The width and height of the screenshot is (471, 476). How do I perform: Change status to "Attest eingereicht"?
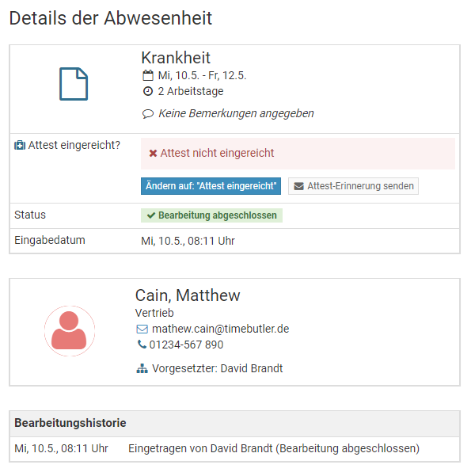[211, 186]
